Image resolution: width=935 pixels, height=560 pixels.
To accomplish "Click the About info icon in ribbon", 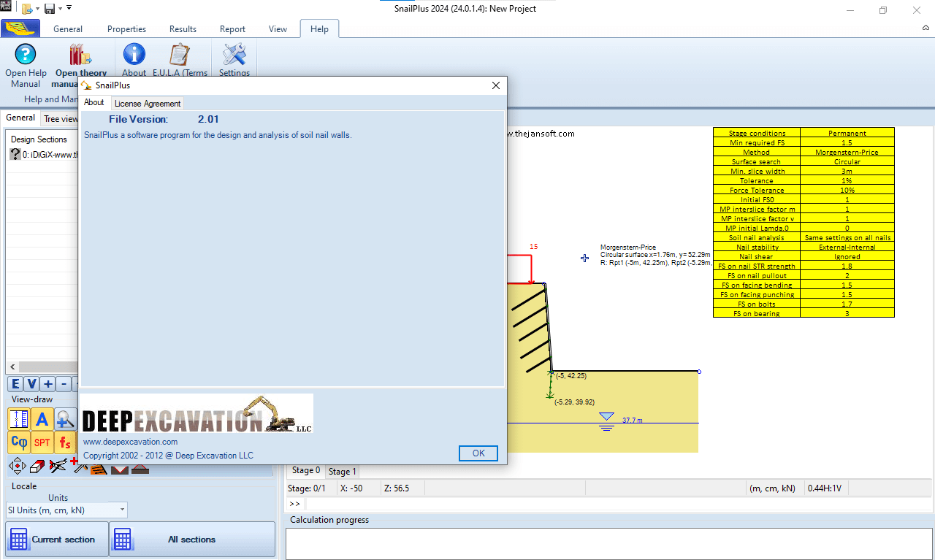I will click(x=134, y=55).
